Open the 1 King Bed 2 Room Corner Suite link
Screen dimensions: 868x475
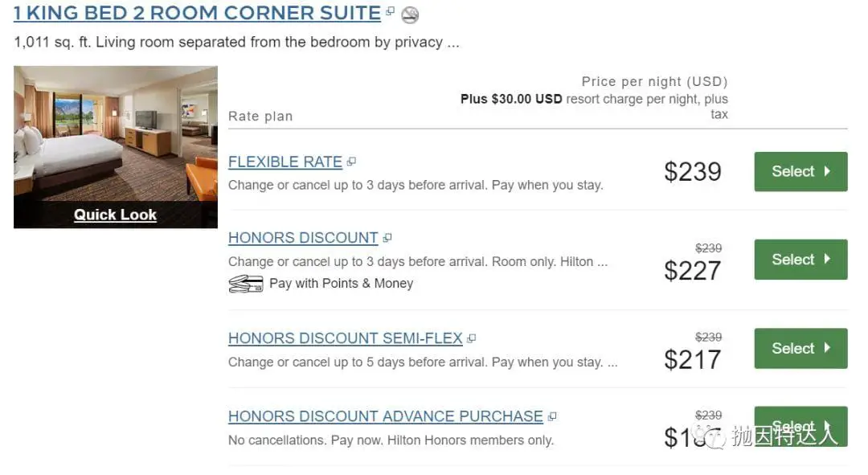(197, 14)
